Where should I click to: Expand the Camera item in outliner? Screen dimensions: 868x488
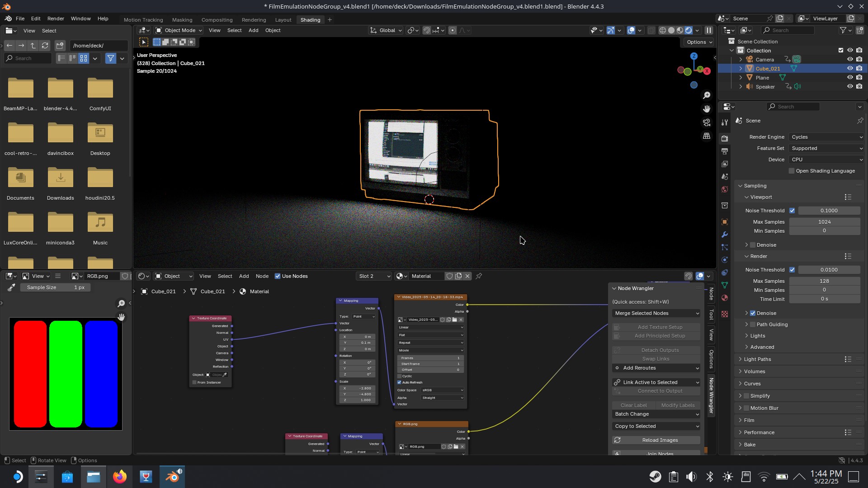point(741,60)
